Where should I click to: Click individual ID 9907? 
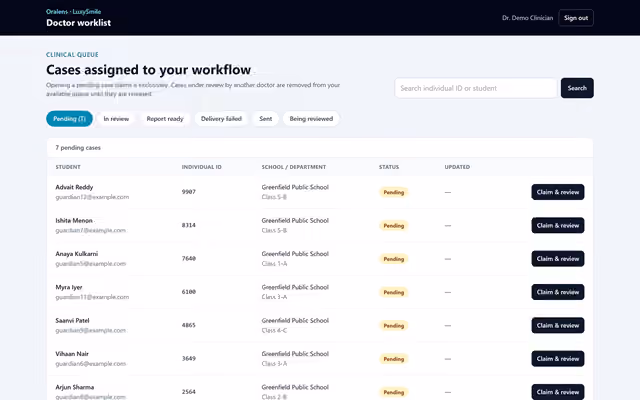coord(189,192)
